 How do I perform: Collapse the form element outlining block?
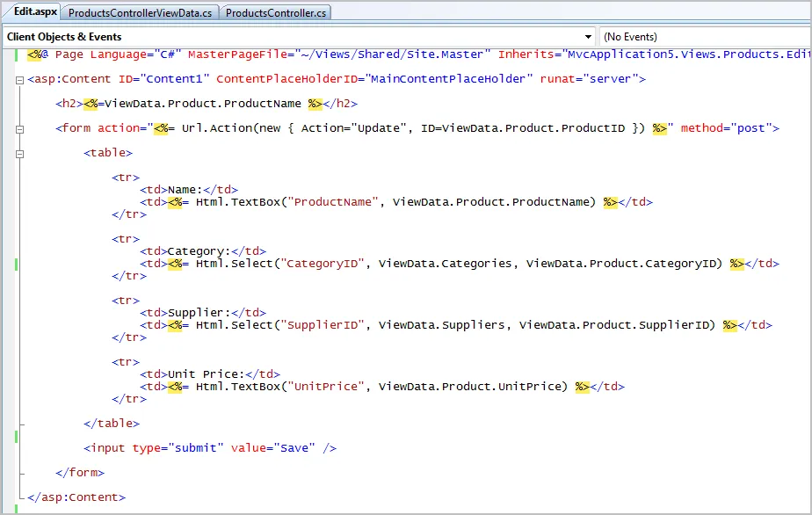click(x=19, y=128)
